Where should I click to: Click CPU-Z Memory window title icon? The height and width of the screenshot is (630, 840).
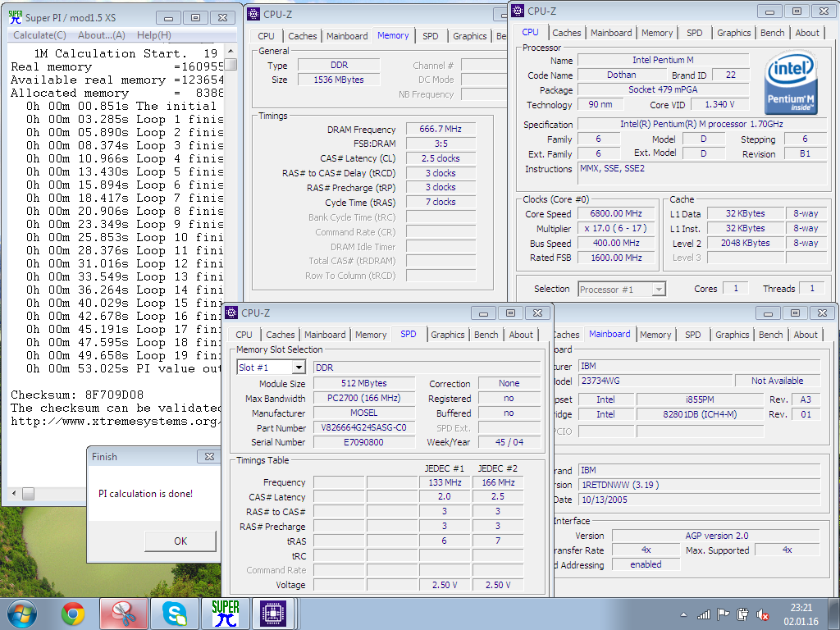(253, 14)
